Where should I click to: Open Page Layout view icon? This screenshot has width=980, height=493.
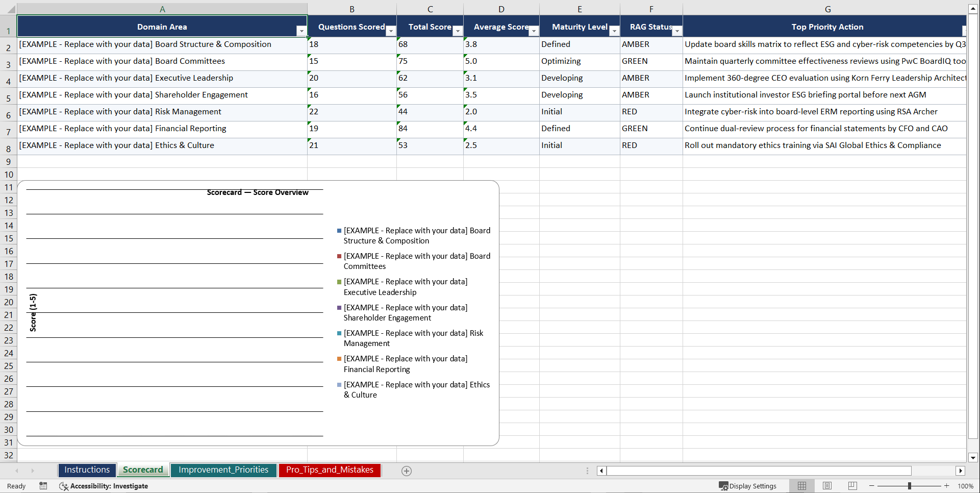826,486
